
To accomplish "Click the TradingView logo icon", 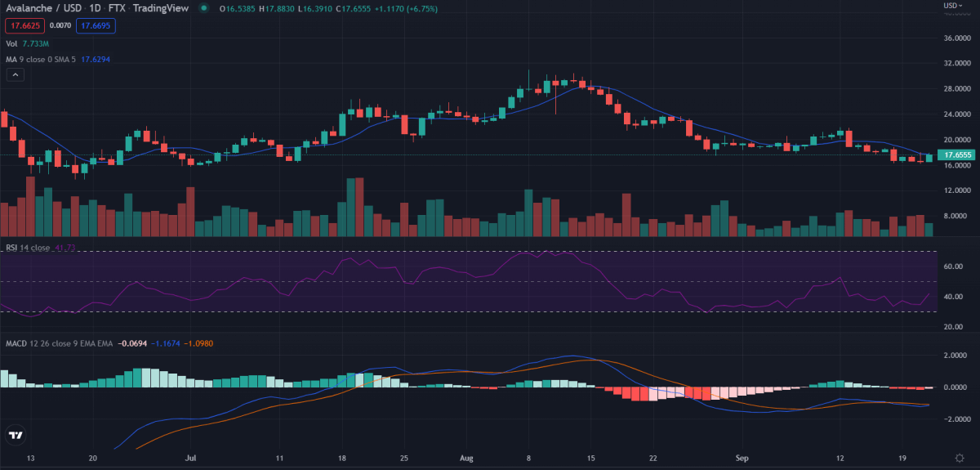I will (16, 436).
